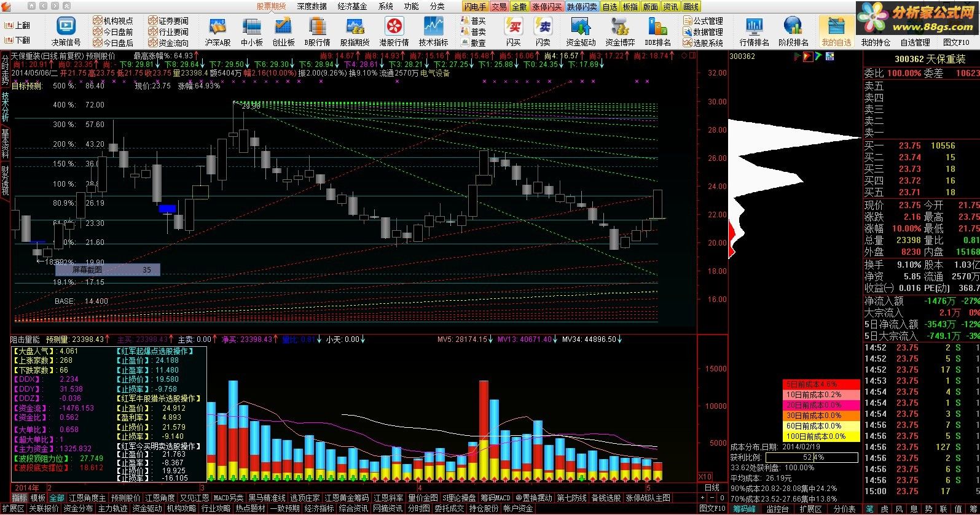Open the 决策信号 decision signal icon
980x515 pixels.
pyautogui.click(x=66, y=31)
